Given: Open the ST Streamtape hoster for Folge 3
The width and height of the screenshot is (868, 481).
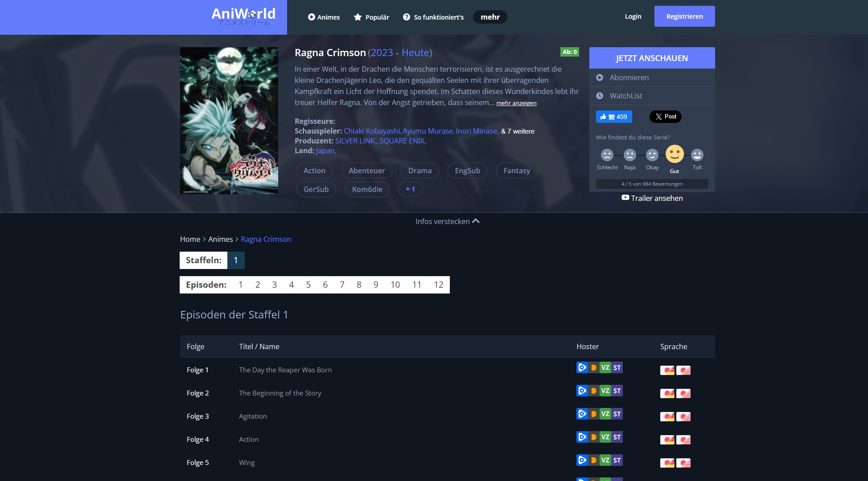Looking at the screenshot, I should tap(617, 414).
